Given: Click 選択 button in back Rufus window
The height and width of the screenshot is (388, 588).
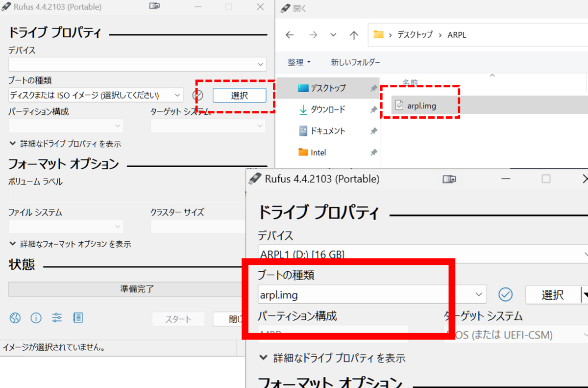Looking at the screenshot, I should point(240,96).
